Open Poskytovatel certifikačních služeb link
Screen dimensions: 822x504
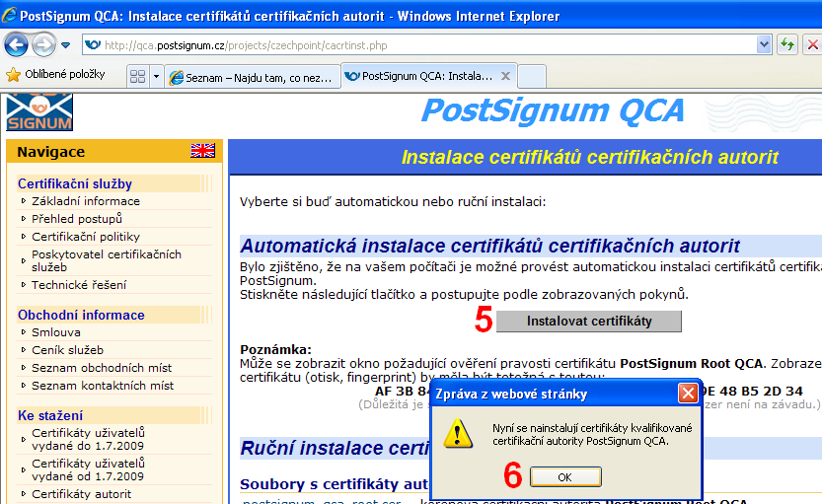pos(107,260)
